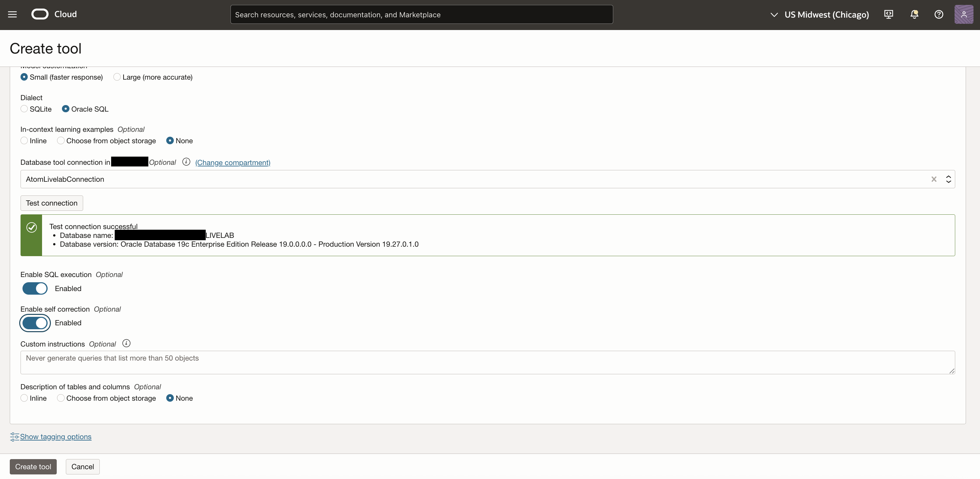Viewport: 980px width, 479px height.
Task: Open the user profile avatar menu
Action: (x=963, y=14)
